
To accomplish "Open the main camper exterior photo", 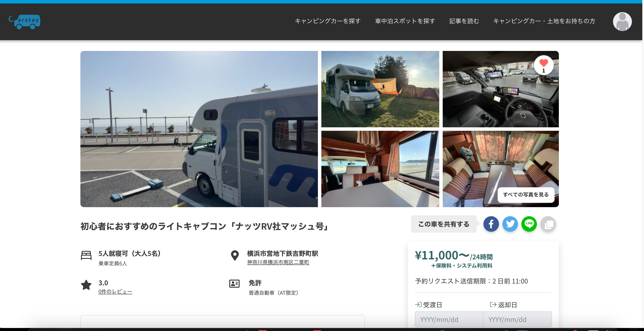I will coord(199,129).
